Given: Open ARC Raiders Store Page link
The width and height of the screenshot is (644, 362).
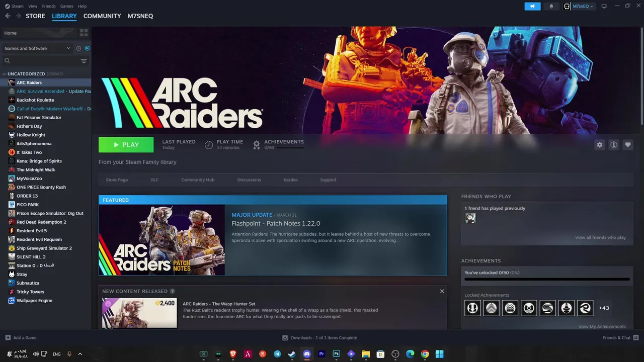Looking at the screenshot, I should click(117, 180).
